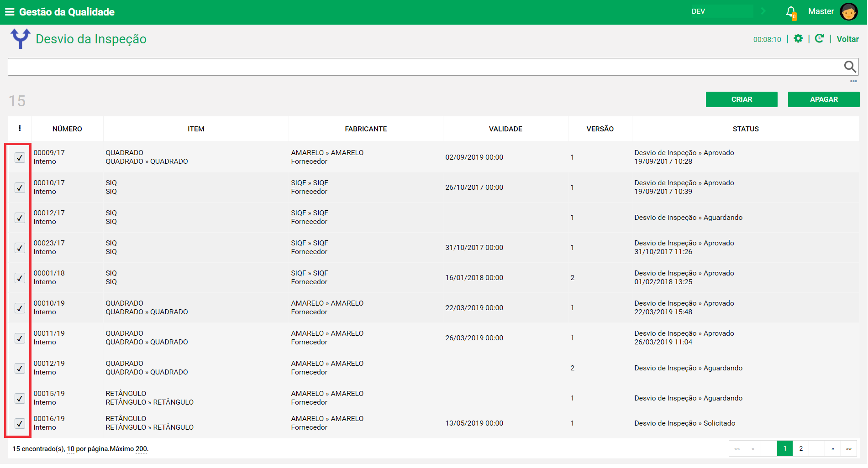Toggle the checkbox for row 00023/17
Screen dimensions: 868x468
tap(20, 248)
